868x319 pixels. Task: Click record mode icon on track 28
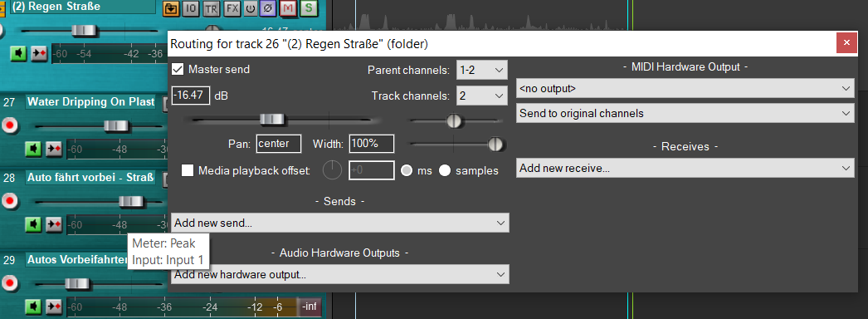(x=54, y=224)
